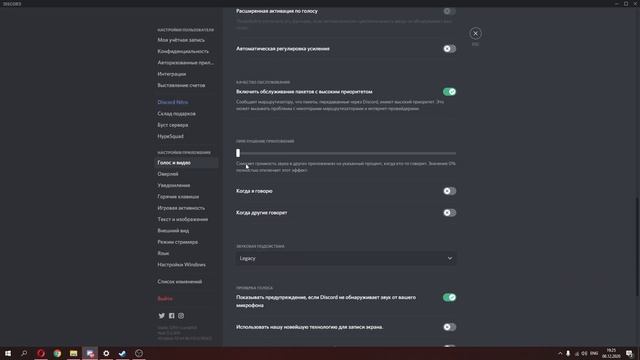640x360 pixels.
Task: Disable high priority packet service toggle
Action: point(449,92)
